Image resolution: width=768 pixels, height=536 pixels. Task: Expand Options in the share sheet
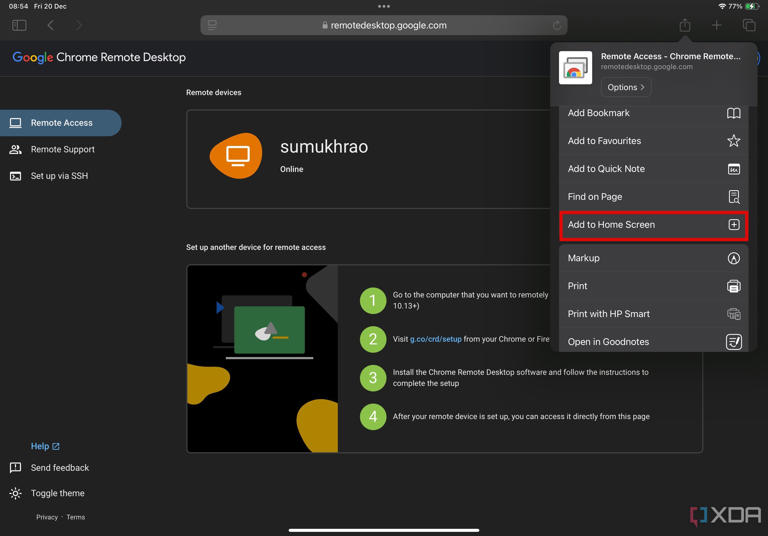coord(626,87)
